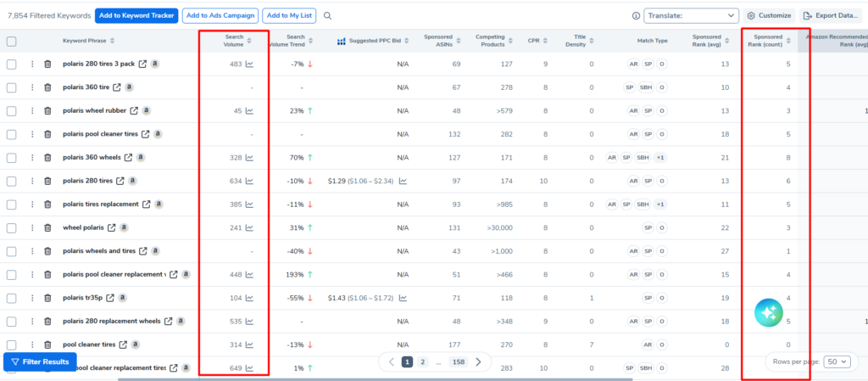Sort by Search Volume column
868x381 pixels.
coord(249,41)
